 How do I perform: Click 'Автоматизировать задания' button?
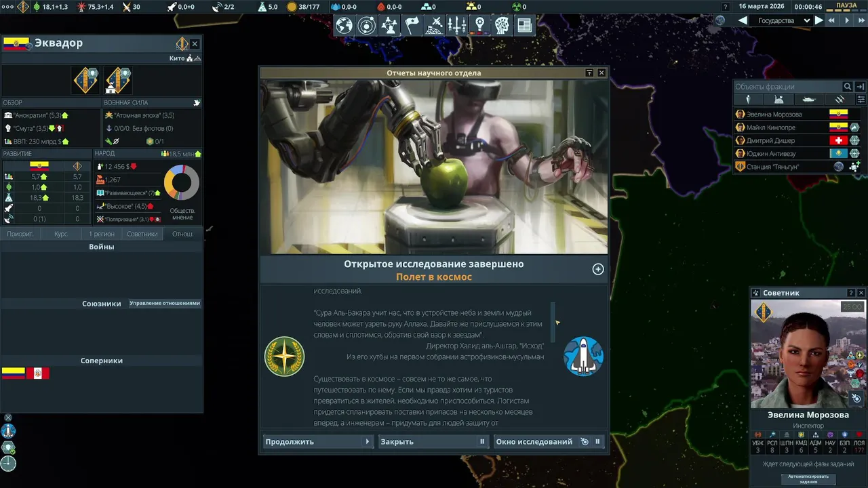(808, 479)
